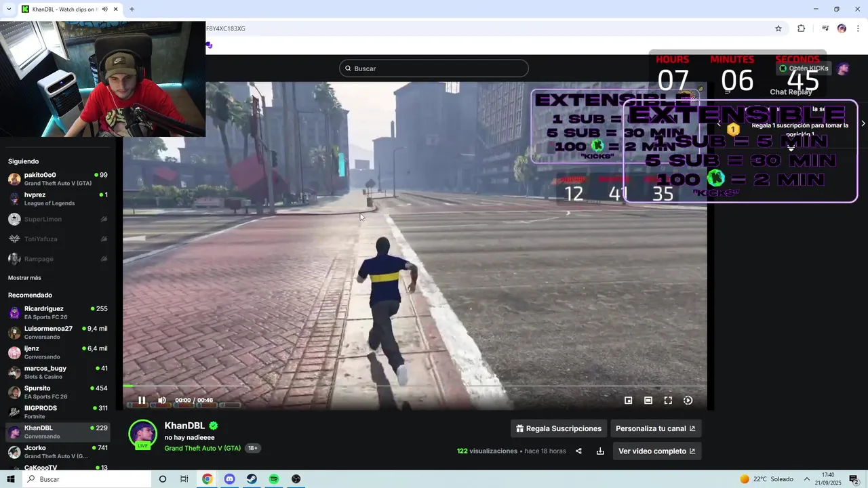Pause the clip with the pause button
Viewport: 868px width, 488px height.
coord(142,401)
